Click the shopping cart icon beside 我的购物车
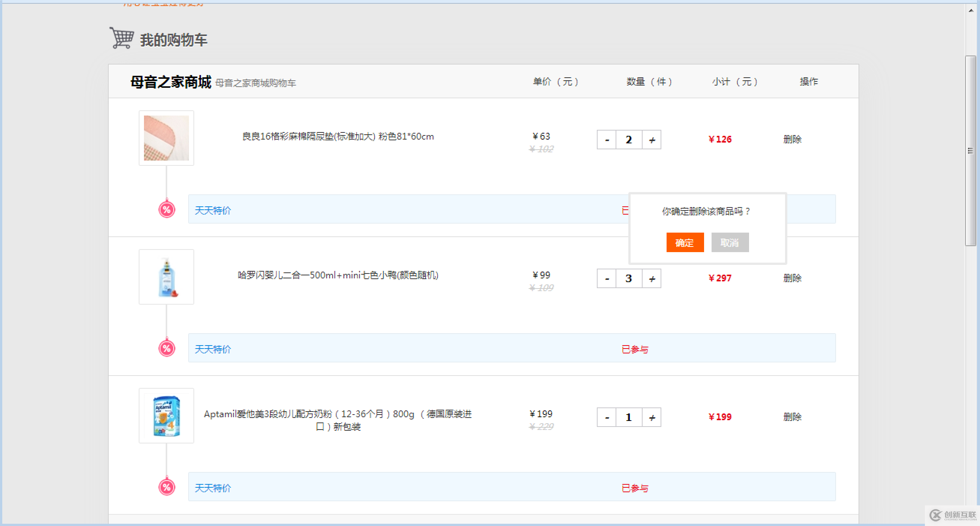The height and width of the screenshot is (526, 980). 121,38
